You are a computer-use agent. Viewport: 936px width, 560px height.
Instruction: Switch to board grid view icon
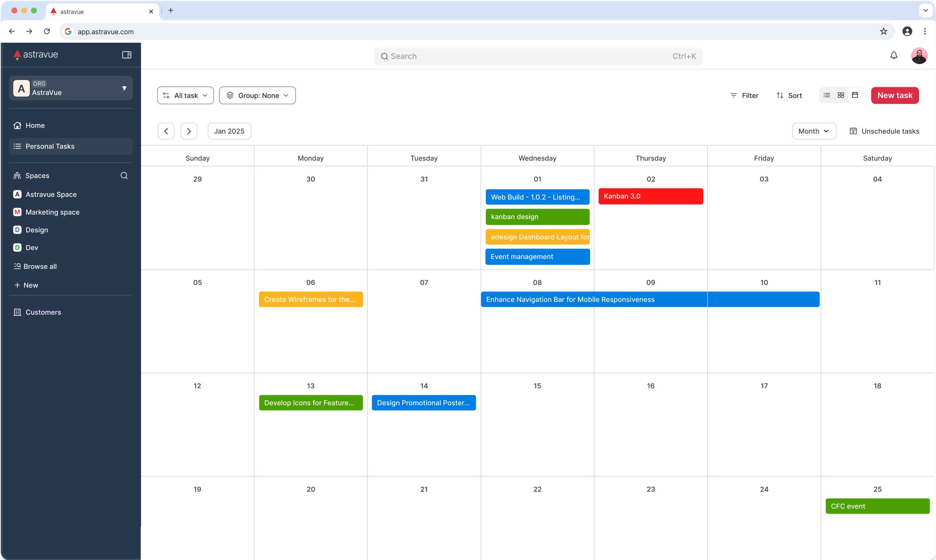tap(841, 95)
